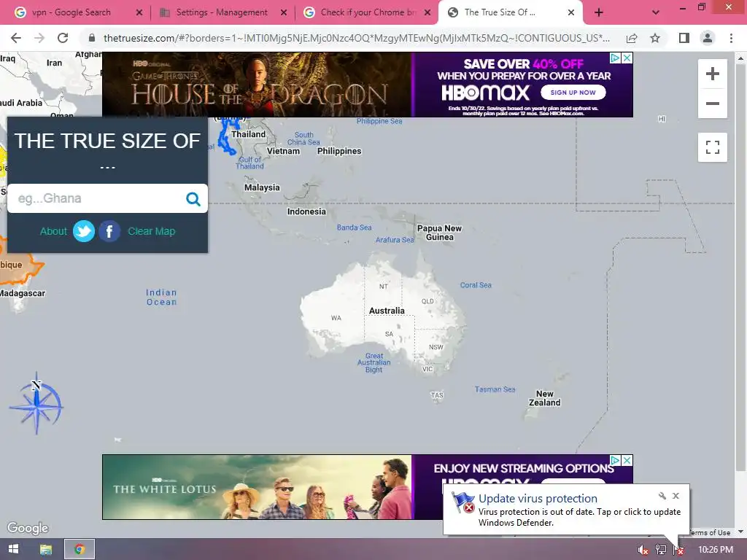Expand the tab search dropdown
Image resolution: width=747 pixels, height=560 pixels.
(x=656, y=13)
